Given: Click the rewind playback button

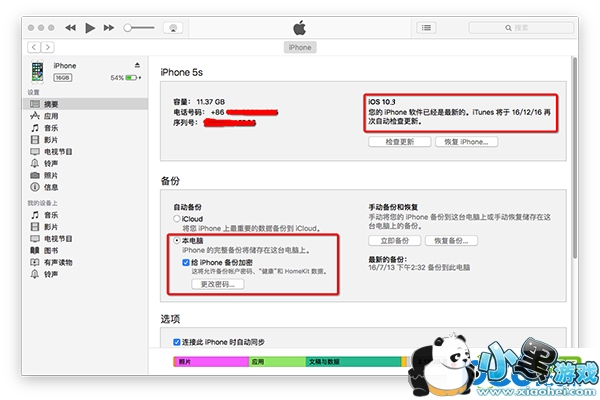Looking at the screenshot, I should [70, 28].
